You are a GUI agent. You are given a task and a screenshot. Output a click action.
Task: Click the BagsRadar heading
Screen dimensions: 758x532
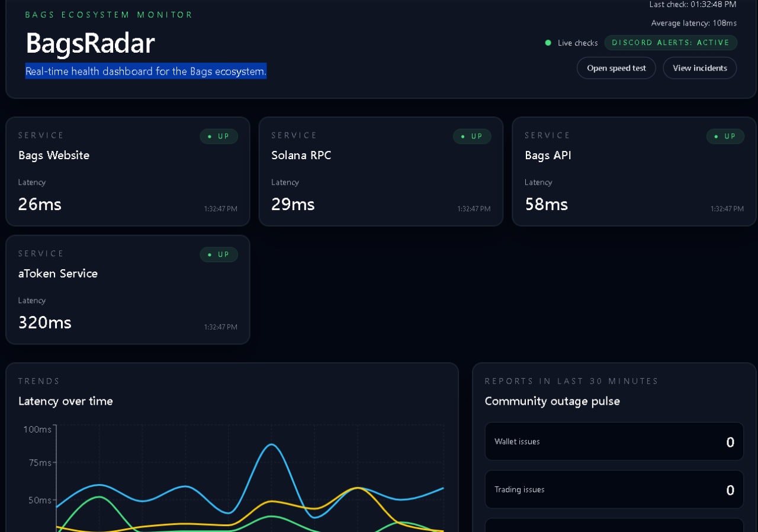(90, 43)
